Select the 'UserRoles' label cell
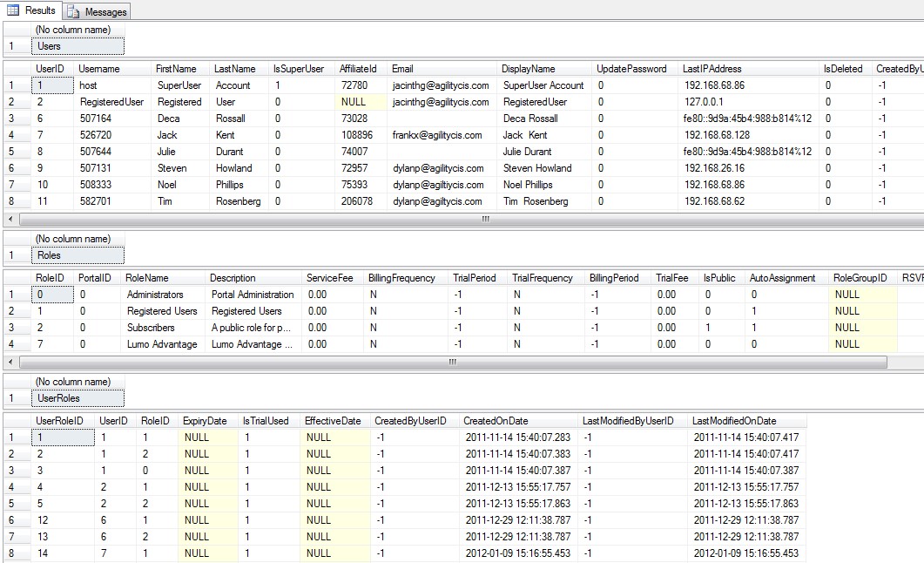This screenshot has height=563, width=924. click(x=78, y=398)
